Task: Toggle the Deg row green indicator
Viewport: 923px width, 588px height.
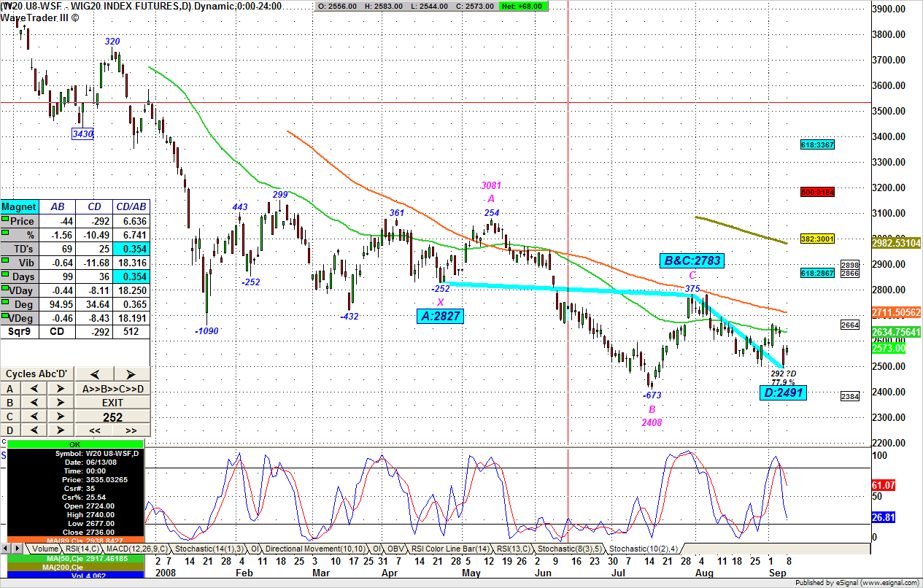Action: click(7, 303)
